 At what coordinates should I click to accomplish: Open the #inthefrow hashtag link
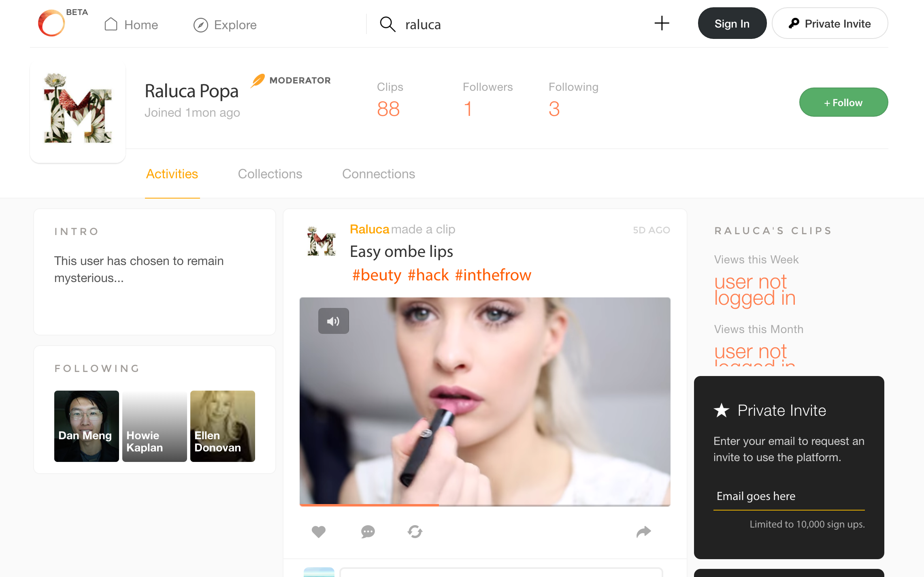pos(493,275)
